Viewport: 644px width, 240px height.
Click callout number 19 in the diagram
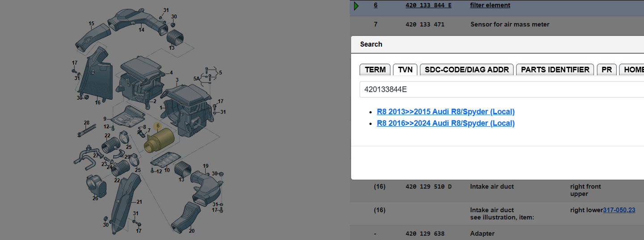tap(206, 166)
